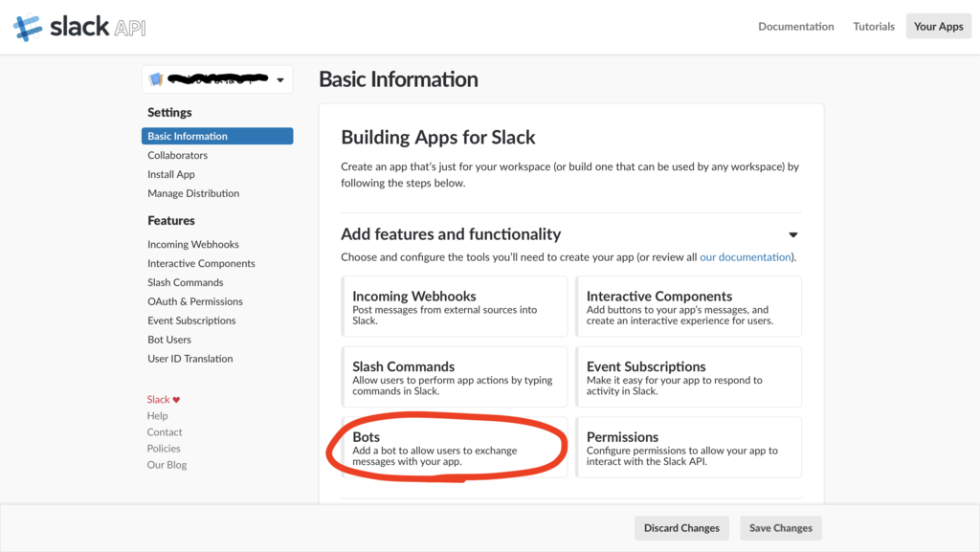Click the red heart beside Slack
980x552 pixels.
pos(176,400)
